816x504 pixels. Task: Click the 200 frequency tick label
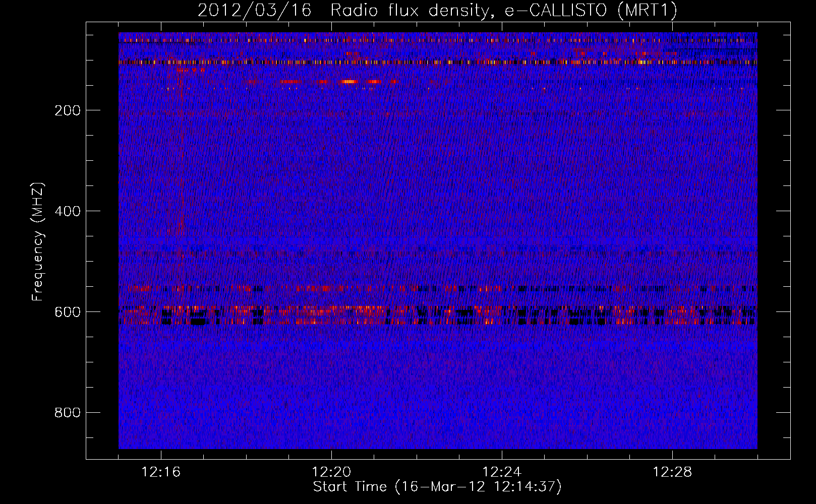point(68,110)
